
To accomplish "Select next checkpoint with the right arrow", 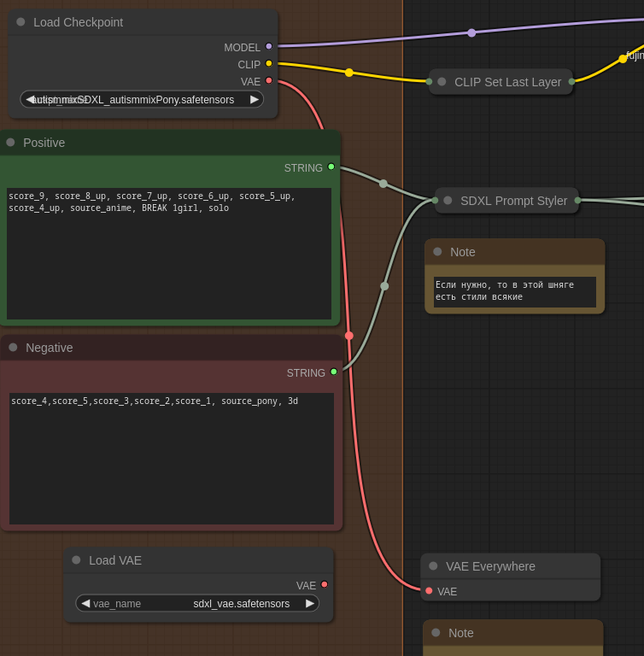I will pyautogui.click(x=255, y=99).
